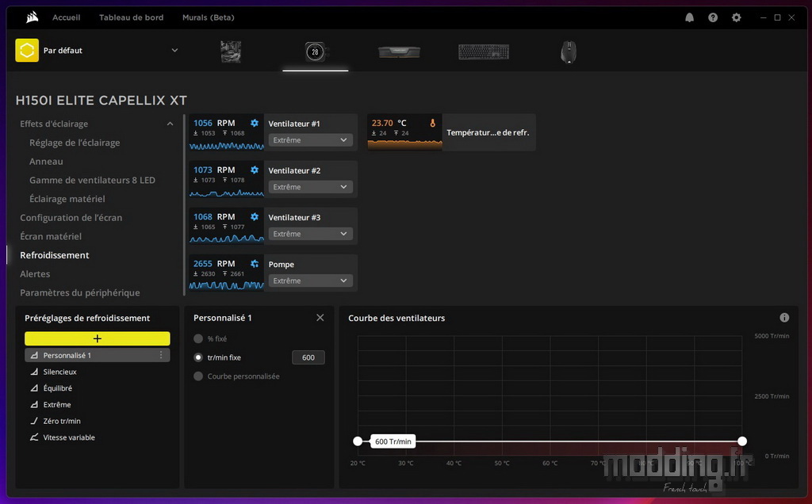Viewport: 812px width, 504px height.
Task: Open Ventilateur #2 gear settings
Action: click(255, 170)
